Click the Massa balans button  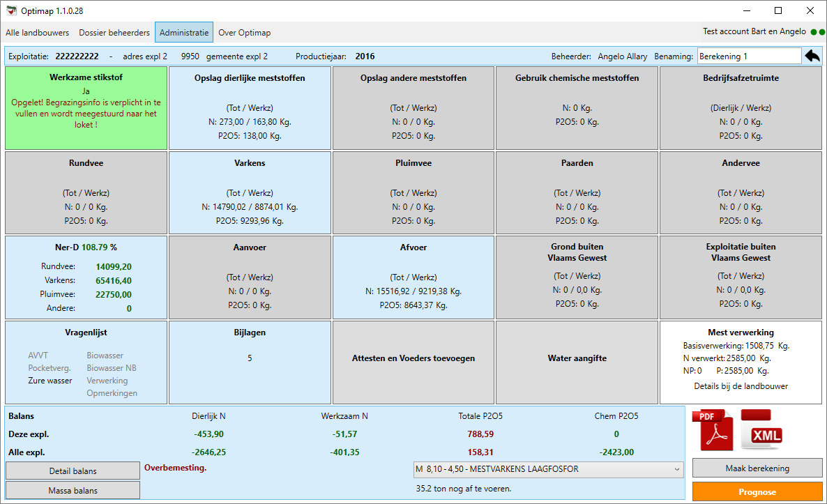pos(73,490)
